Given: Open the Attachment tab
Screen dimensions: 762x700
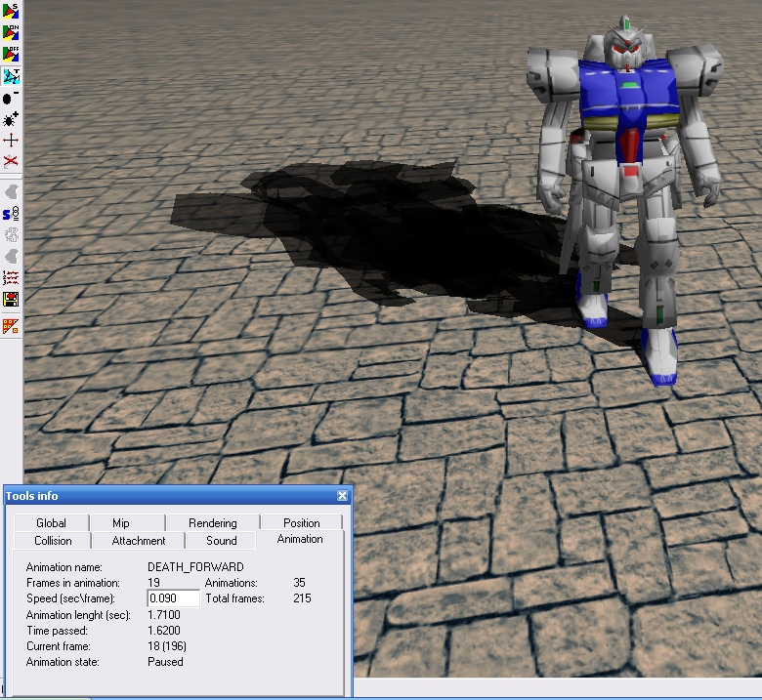Looking at the screenshot, I should pyautogui.click(x=139, y=541).
